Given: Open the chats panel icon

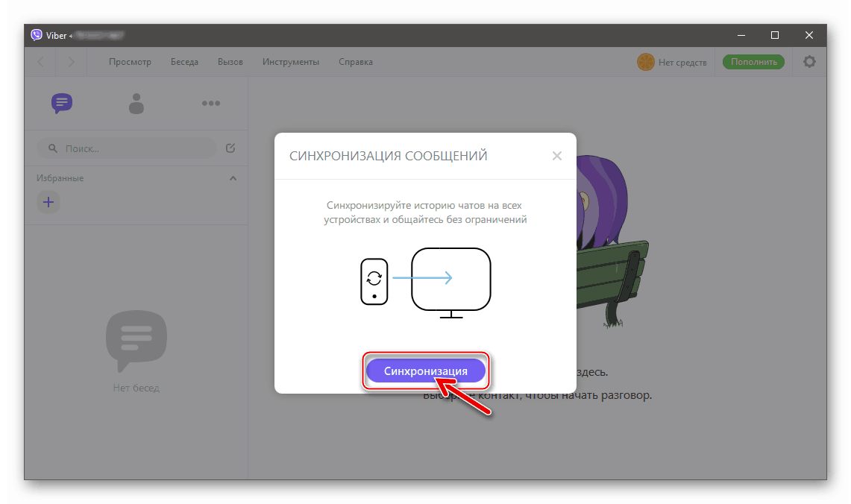Looking at the screenshot, I should point(61,103).
